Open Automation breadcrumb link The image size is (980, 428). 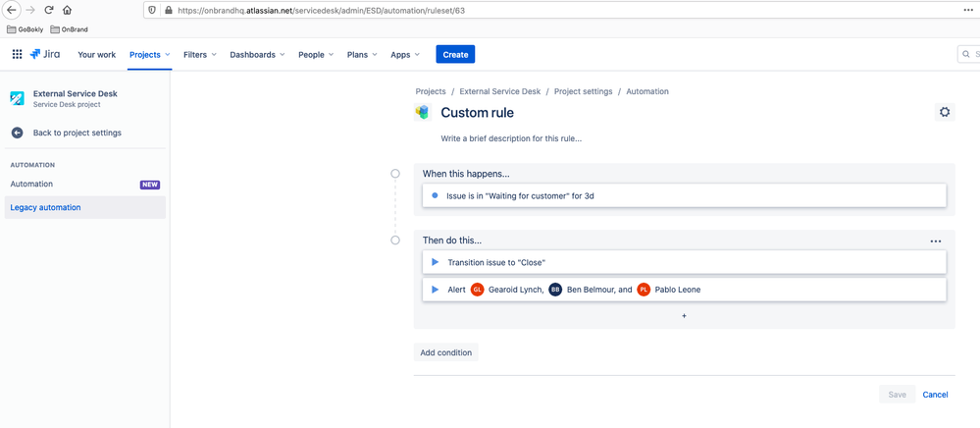coord(647,91)
